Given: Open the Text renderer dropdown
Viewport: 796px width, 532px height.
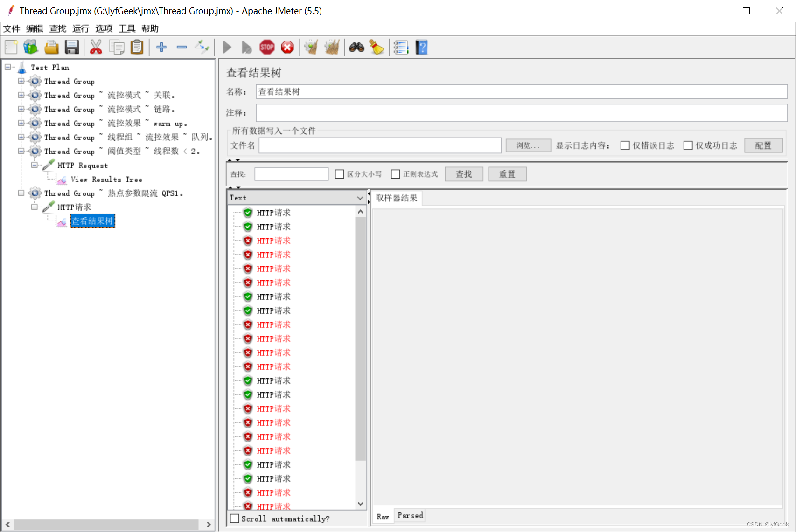Looking at the screenshot, I should 297,198.
